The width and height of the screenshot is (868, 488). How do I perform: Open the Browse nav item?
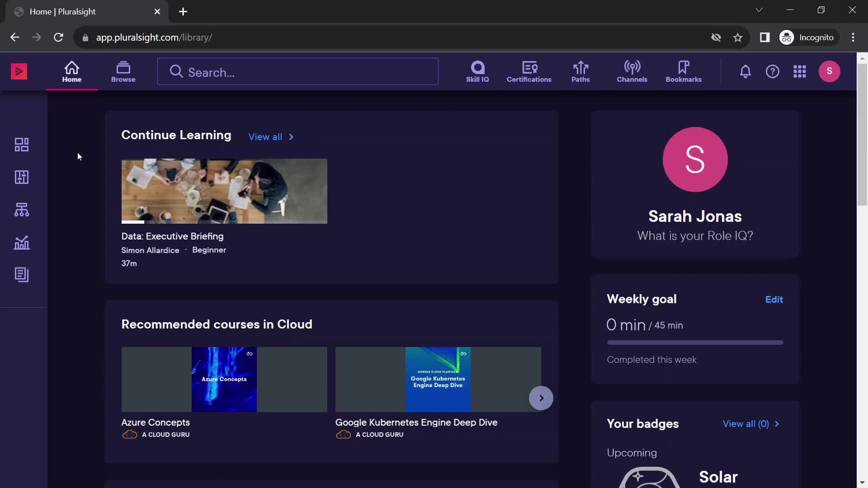[123, 72]
